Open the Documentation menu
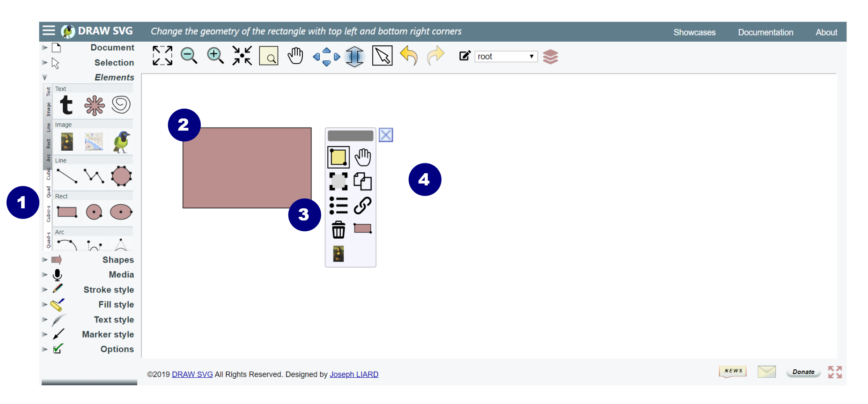Viewport: 868px width, 404px height. 765,32
